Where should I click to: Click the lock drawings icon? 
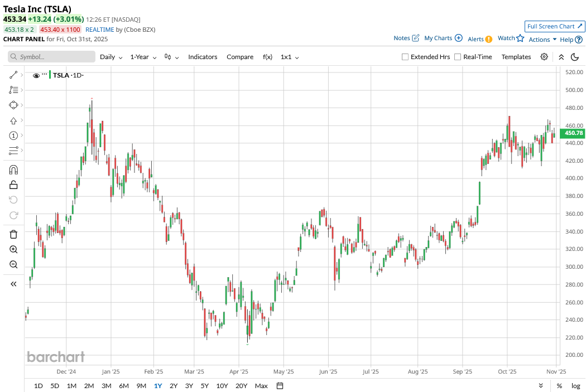point(13,185)
